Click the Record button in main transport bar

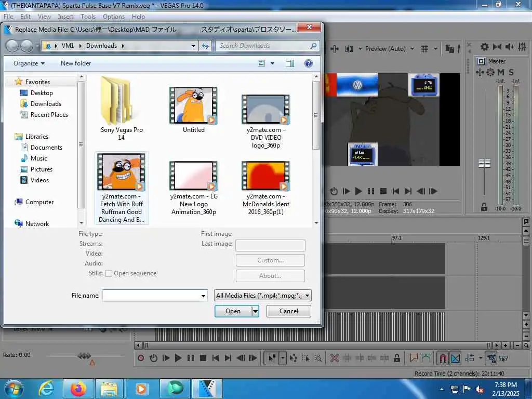point(141,358)
